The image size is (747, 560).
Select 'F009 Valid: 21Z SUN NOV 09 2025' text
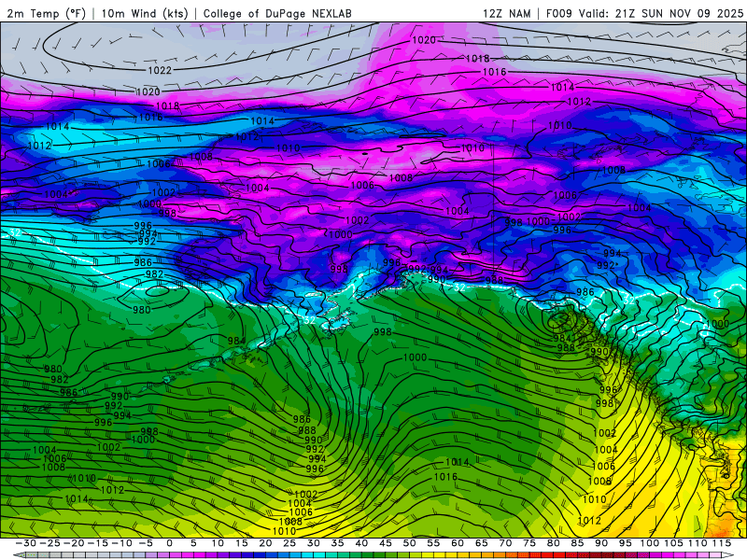point(644,13)
